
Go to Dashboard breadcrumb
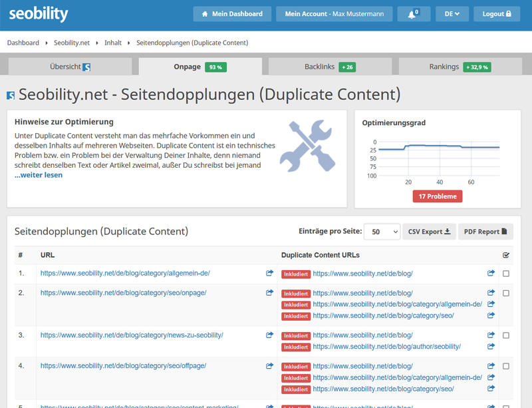coord(23,43)
